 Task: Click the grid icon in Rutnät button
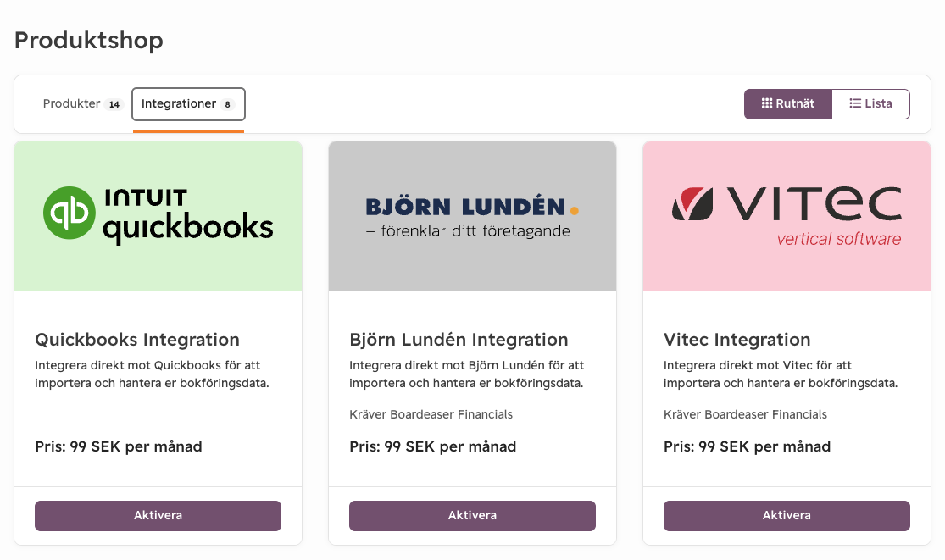767,104
